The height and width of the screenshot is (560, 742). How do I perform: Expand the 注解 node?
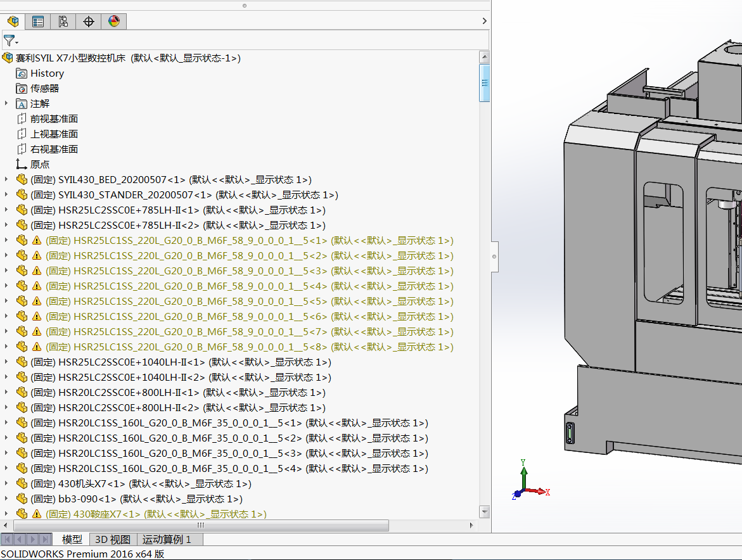tap(6, 103)
